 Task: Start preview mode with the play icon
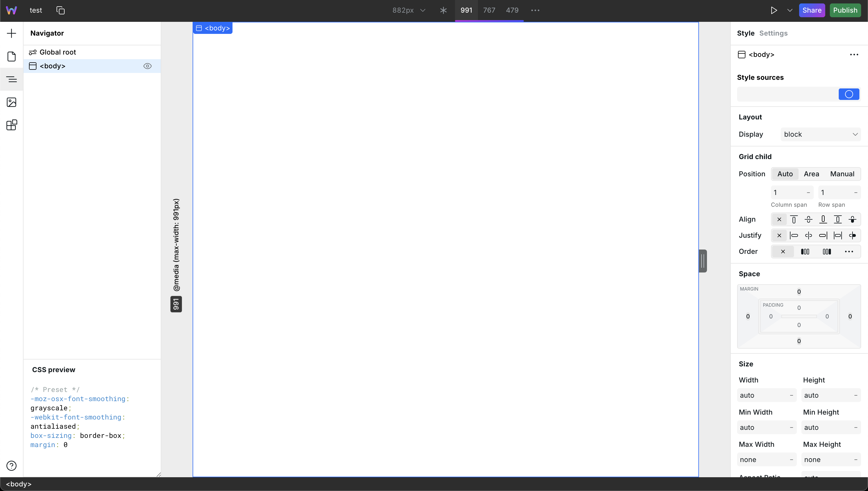tap(774, 10)
